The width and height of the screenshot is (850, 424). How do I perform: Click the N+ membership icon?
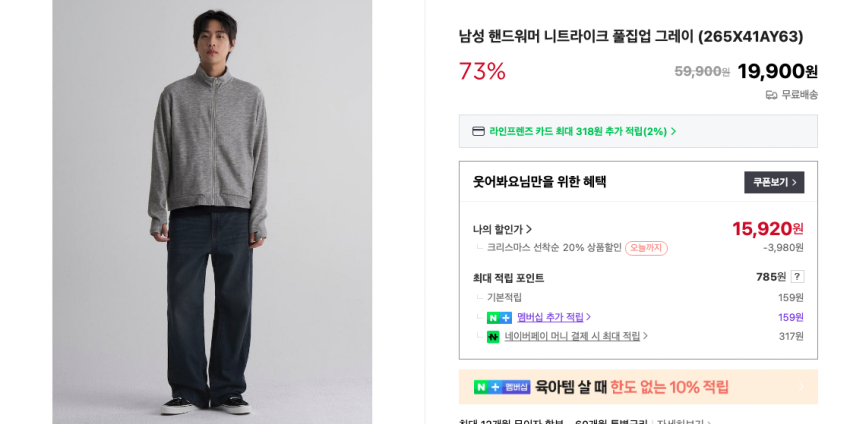tap(499, 318)
